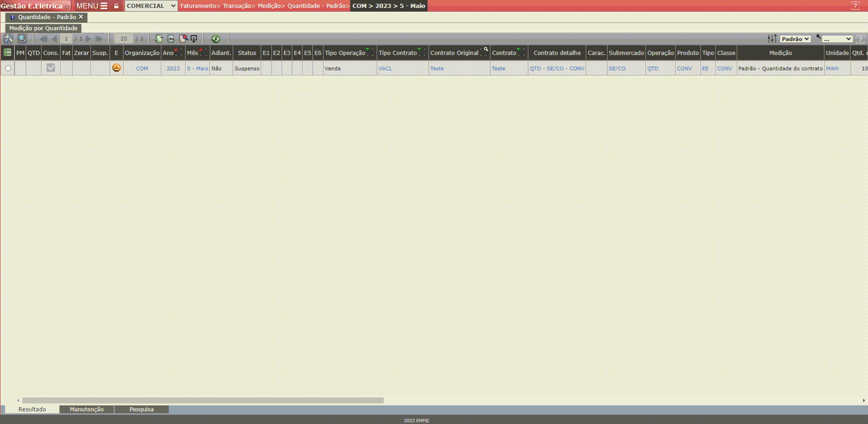This screenshot has height=424, width=868.
Task: Click the green list icon in table header
Action: point(7,53)
